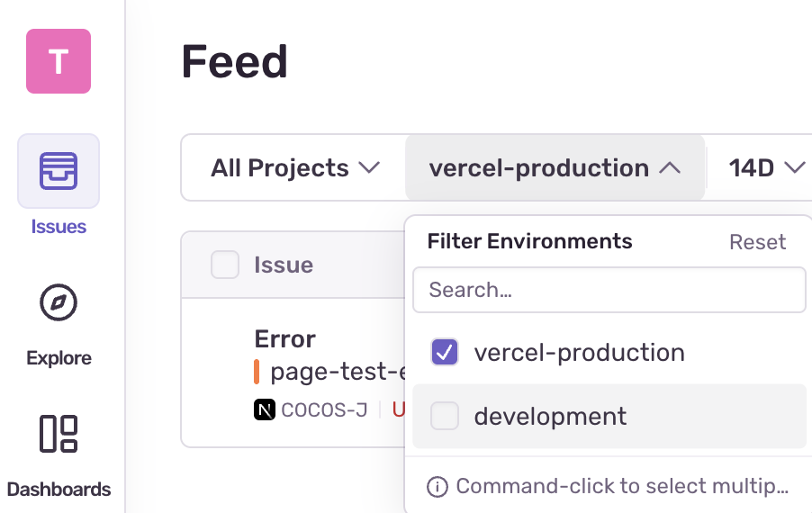Image resolution: width=812 pixels, height=513 pixels.
Task: Collapse the vercel-production environment dropdown
Action: point(555,168)
